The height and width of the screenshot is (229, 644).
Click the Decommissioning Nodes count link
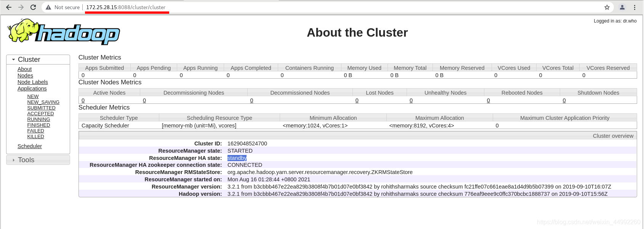144,100
